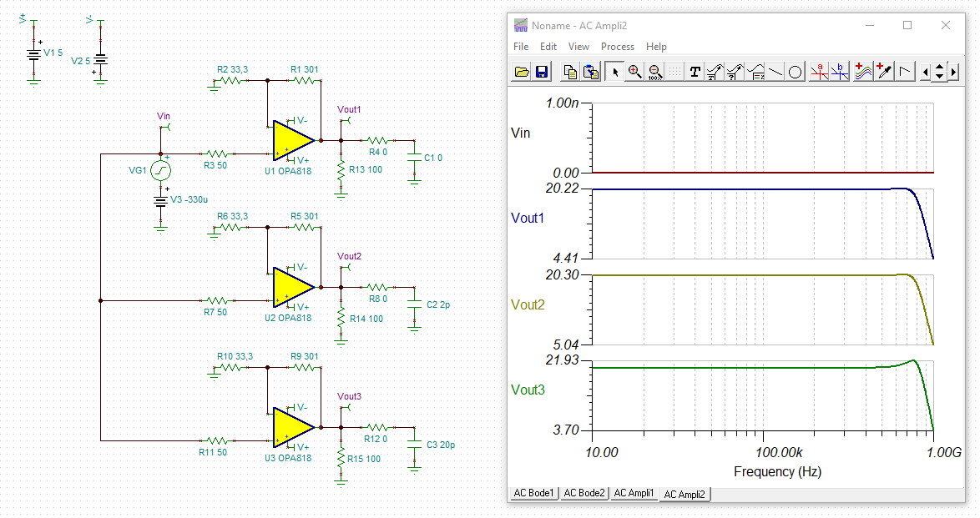The image size is (980, 518).
Task: Open the View menu
Action: point(578,47)
